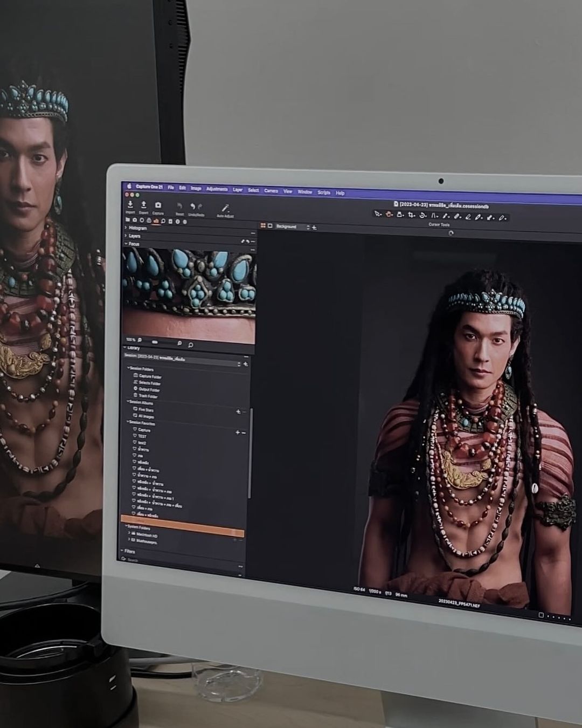Click the Library list scrollbar

tap(250, 453)
